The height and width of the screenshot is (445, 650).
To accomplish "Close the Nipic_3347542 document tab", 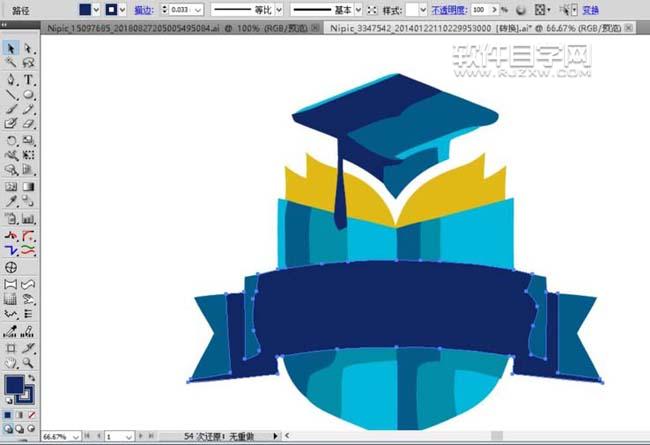I will [628, 28].
